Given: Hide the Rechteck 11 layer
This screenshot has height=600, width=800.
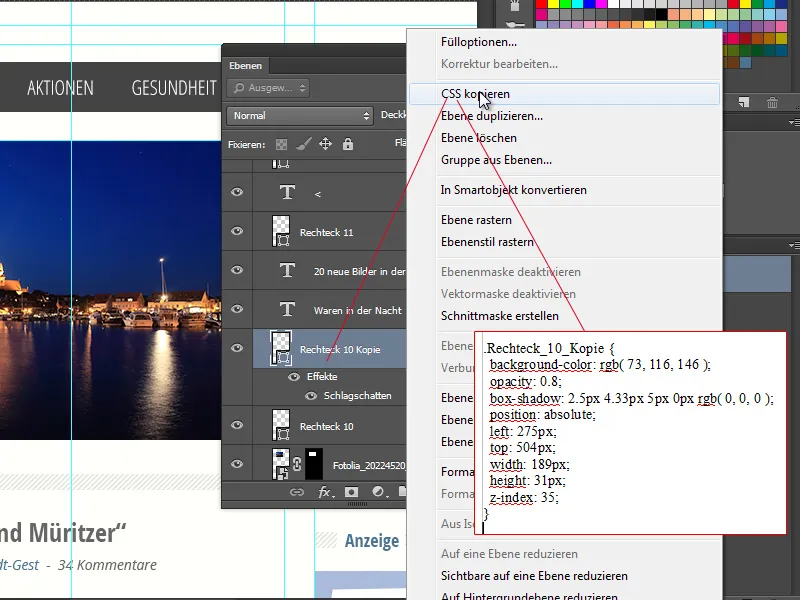Looking at the screenshot, I should point(237,231).
